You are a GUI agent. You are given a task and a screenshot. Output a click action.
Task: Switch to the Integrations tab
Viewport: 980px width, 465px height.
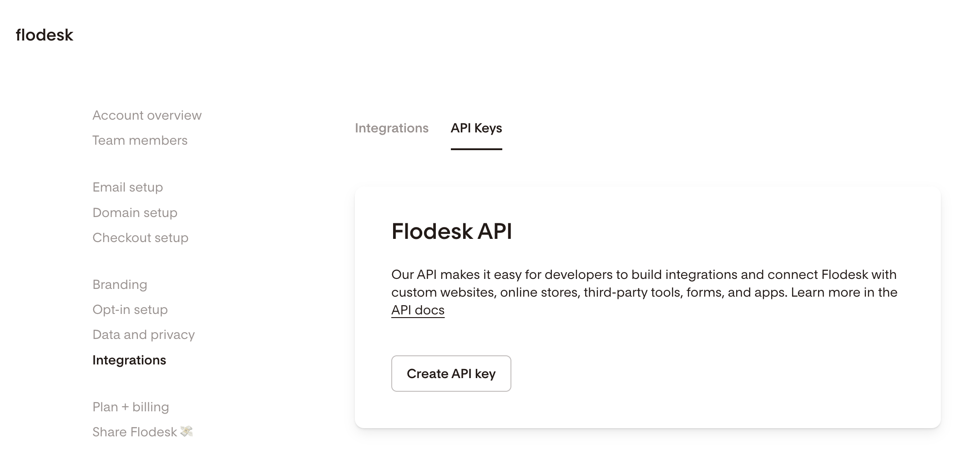(x=392, y=128)
